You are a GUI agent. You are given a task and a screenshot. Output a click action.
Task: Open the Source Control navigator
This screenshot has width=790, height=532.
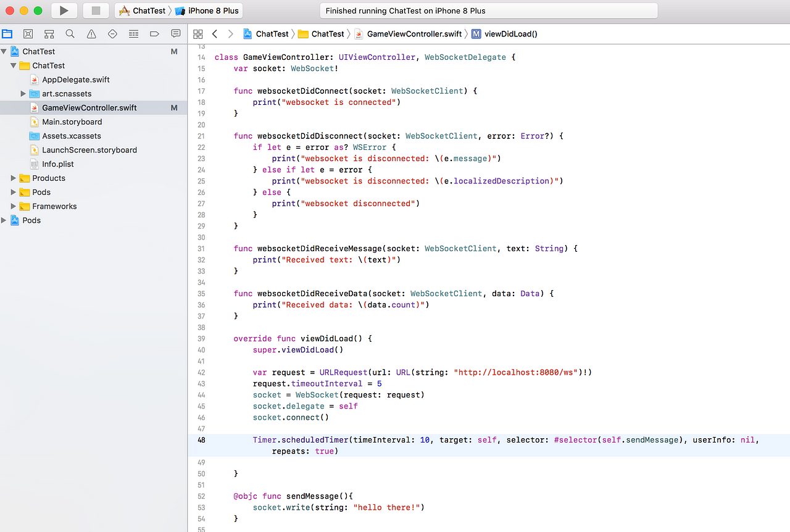(x=28, y=34)
